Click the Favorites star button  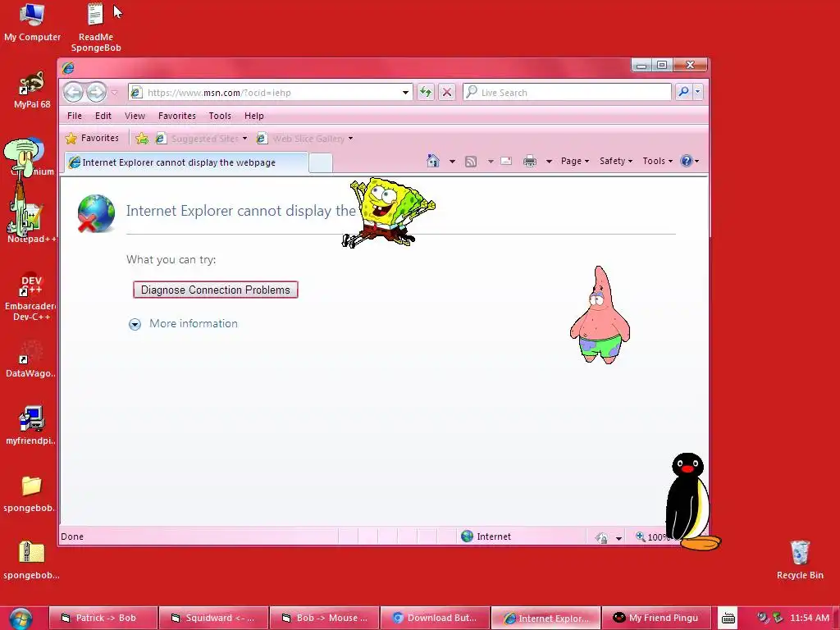tap(92, 138)
